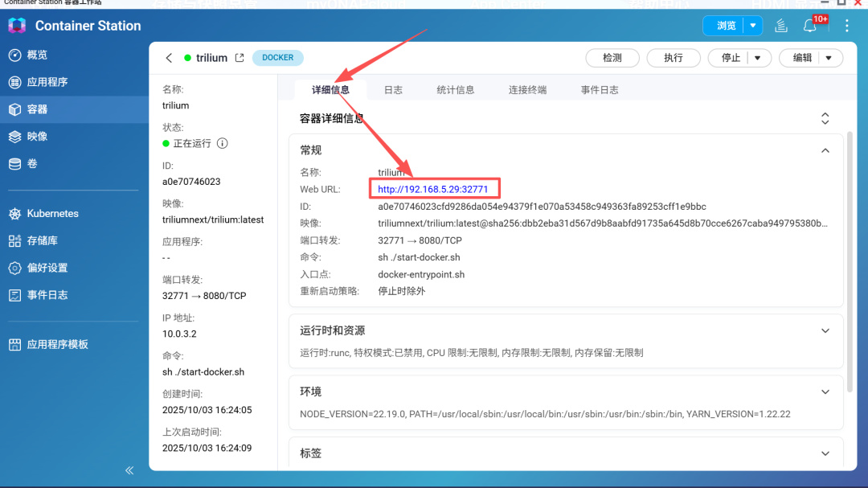The height and width of the screenshot is (488, 868).
Task: Open the notifications bell
Action: pos(810,26)
